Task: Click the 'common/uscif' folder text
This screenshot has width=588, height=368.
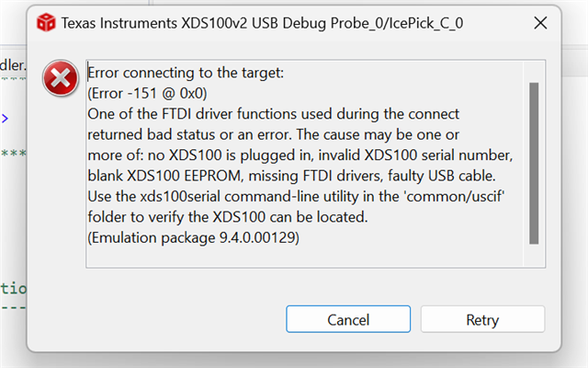Action: pyautogui.click(x=456, y=196)
